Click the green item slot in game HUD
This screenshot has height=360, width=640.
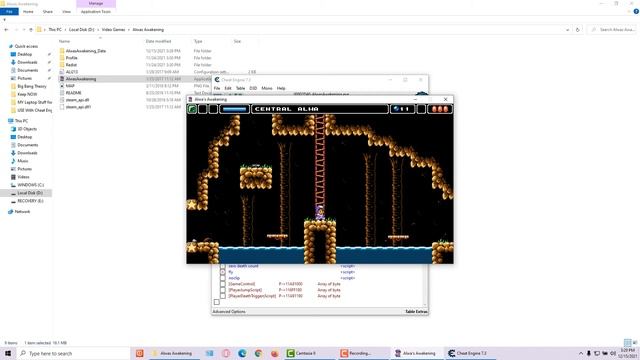coord(192,109)
